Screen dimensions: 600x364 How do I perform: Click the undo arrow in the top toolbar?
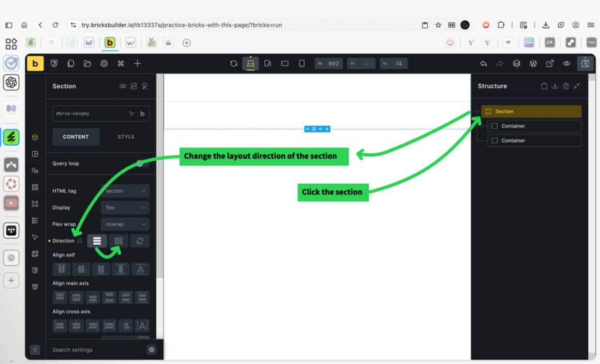click(x=483, y=63)
